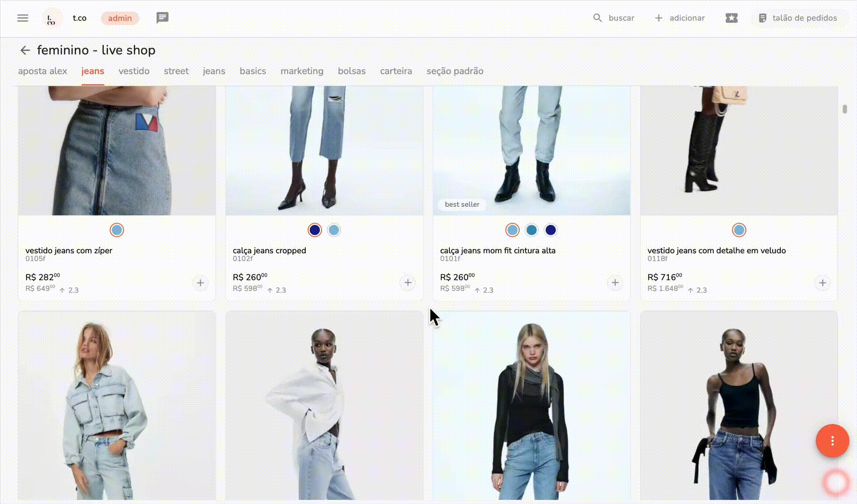The height and width of the screenshot is (504, 857).
Task: Add a new item via the adicionar plus icon
Action: 658,18
